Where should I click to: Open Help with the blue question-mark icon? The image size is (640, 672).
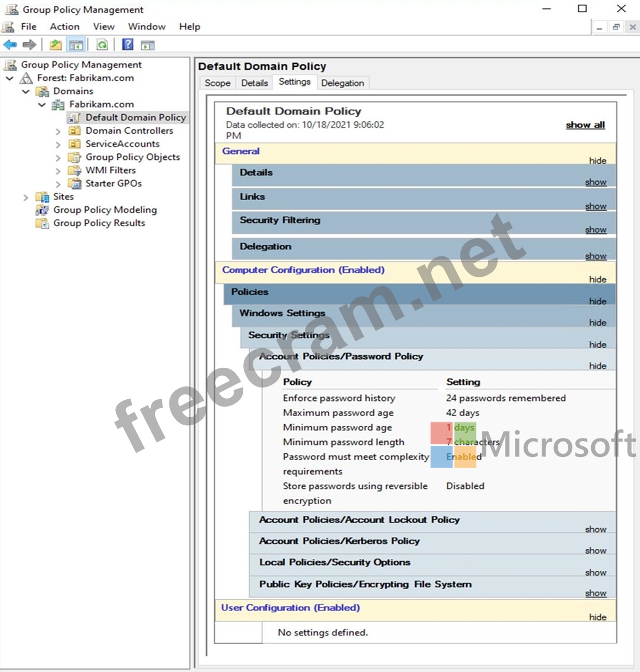127,45
